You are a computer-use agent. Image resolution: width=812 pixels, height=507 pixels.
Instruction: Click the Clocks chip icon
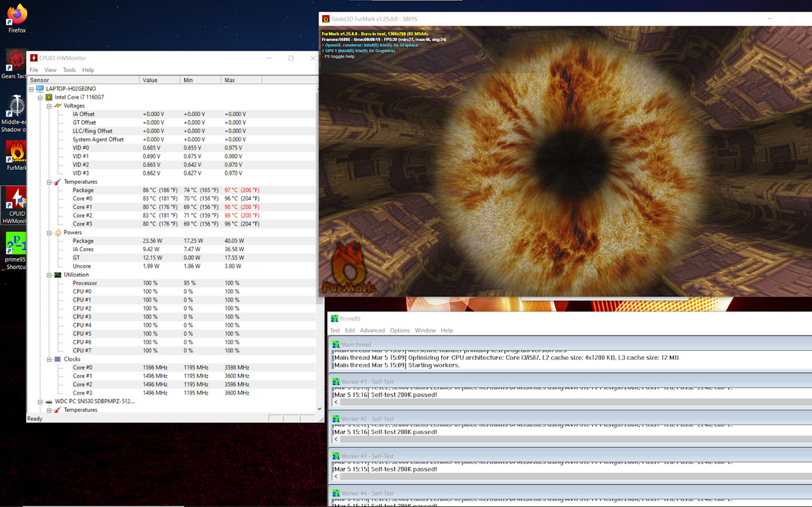click(x=58, y=359)
